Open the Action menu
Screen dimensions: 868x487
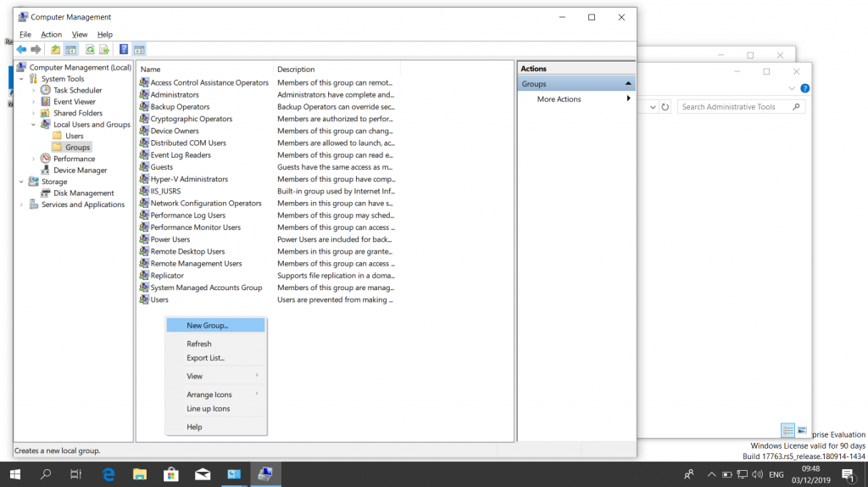[51, 34]
